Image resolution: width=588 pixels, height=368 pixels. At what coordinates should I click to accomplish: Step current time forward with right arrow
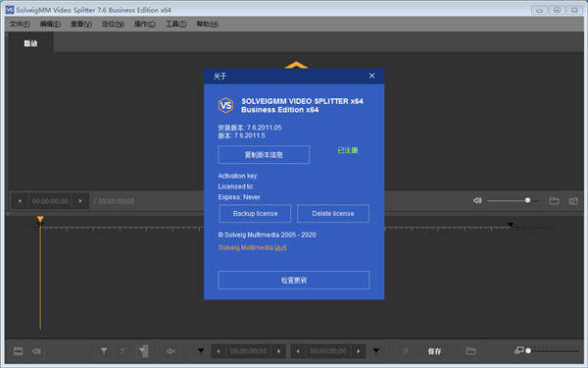pyautogui.click(x=80, y=201)
